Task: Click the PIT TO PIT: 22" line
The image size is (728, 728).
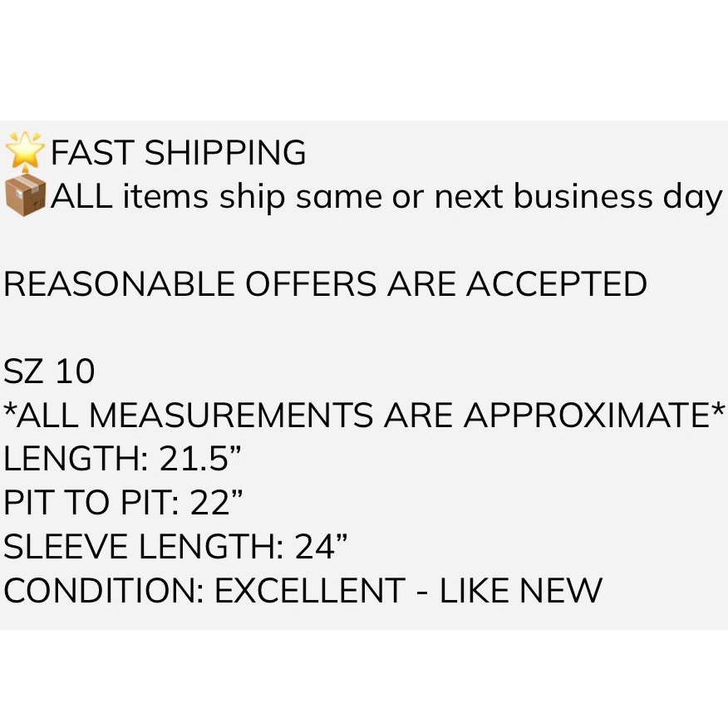Action: [x=123, y=502]
